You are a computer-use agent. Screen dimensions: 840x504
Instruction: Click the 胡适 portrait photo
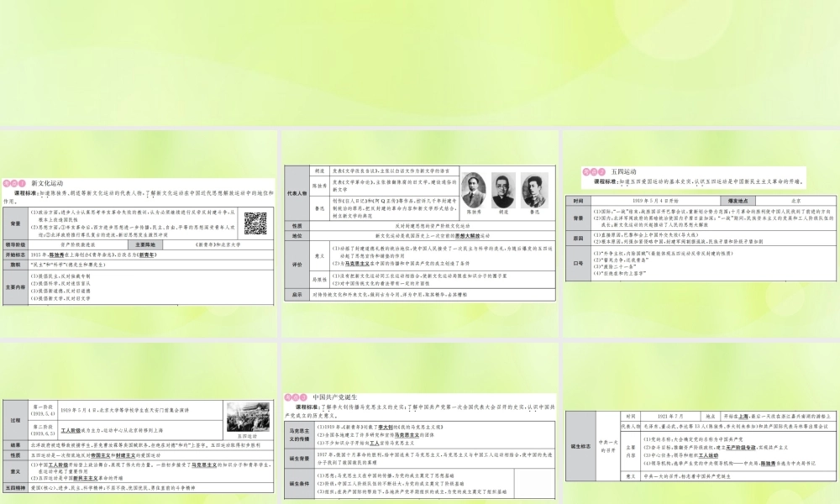(503, 190)
